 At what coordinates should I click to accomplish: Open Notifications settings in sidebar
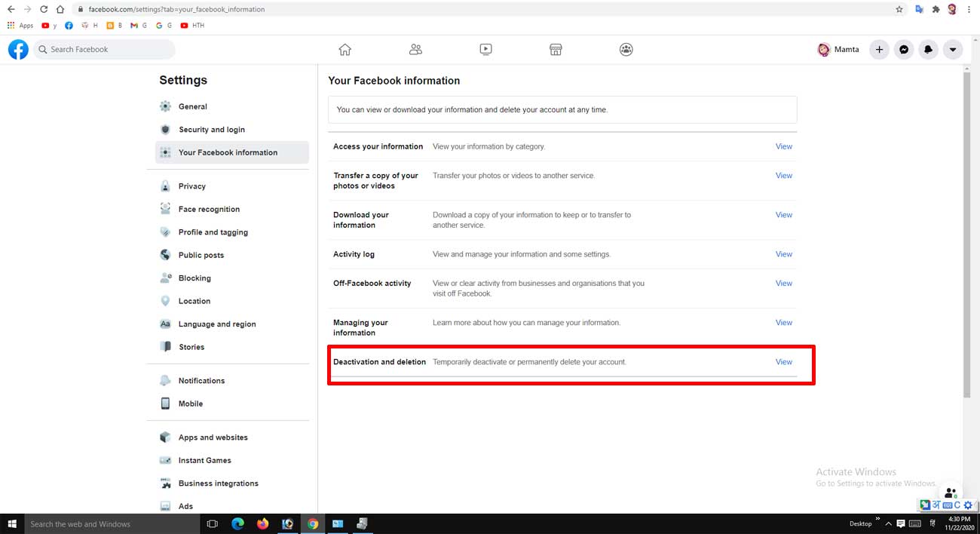click(232, 381)
